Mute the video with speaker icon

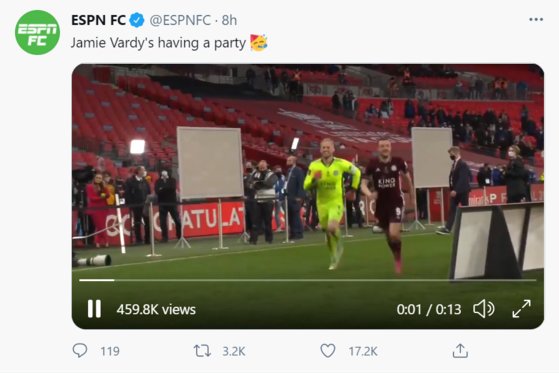(x=484, y=309)
